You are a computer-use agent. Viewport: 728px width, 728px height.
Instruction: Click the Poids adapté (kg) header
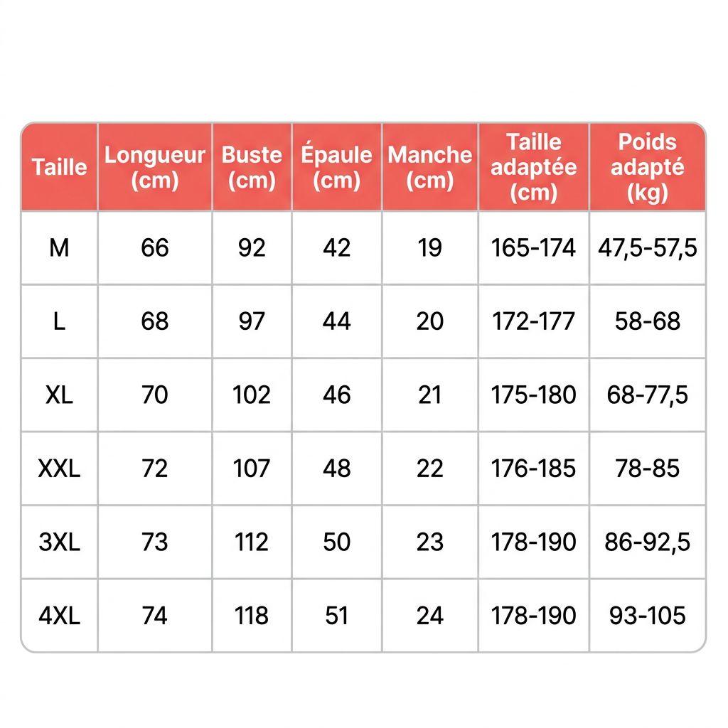pyautogui.click(x=647, y=167)
